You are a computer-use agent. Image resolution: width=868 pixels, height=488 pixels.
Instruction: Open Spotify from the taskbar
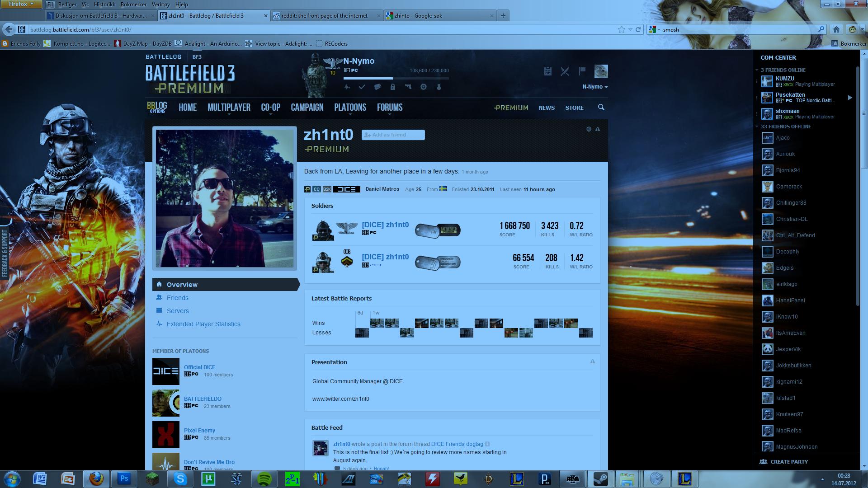(x=264, y=479)
